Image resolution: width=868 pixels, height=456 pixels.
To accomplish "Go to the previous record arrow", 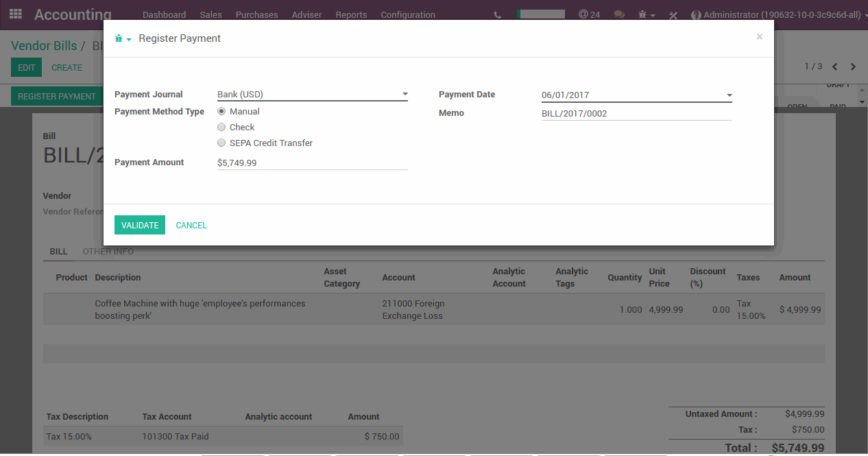I will tap(834, 67).
